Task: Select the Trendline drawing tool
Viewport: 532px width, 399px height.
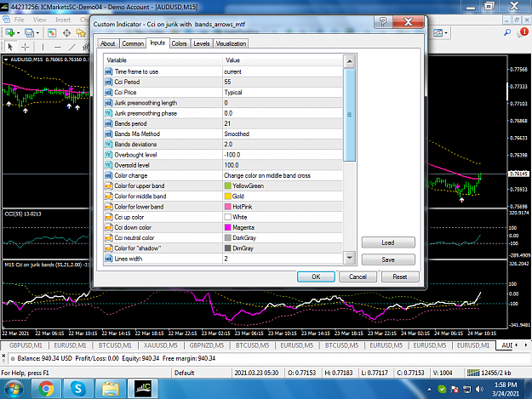Action: pyautogui.click(x=72, y=47)
